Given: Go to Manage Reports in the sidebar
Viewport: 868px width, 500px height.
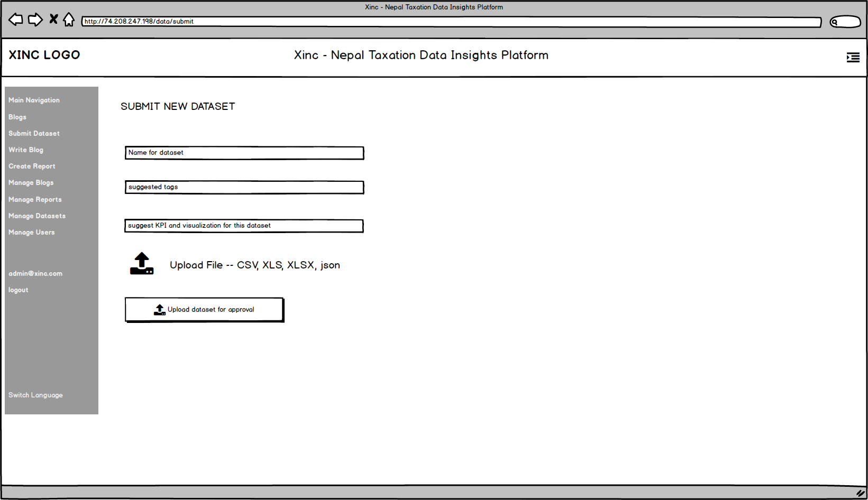Looking at the screenshot, I should [35, 199].
